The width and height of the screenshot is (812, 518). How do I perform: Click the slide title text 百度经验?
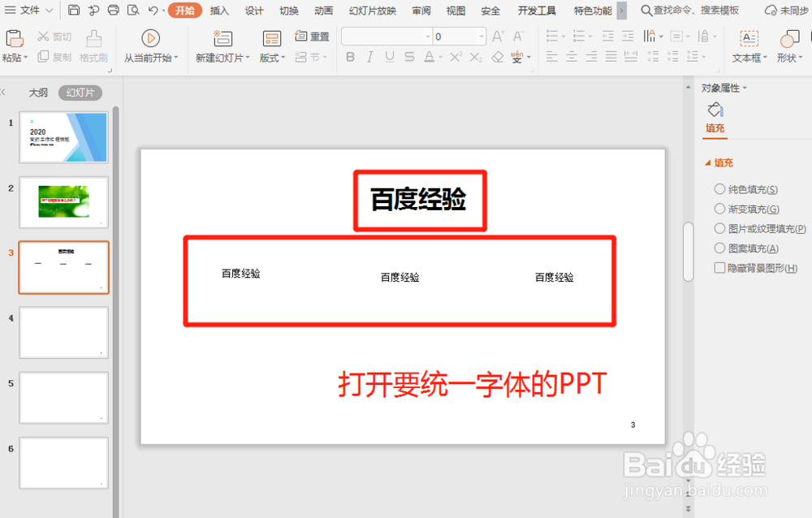418,200
